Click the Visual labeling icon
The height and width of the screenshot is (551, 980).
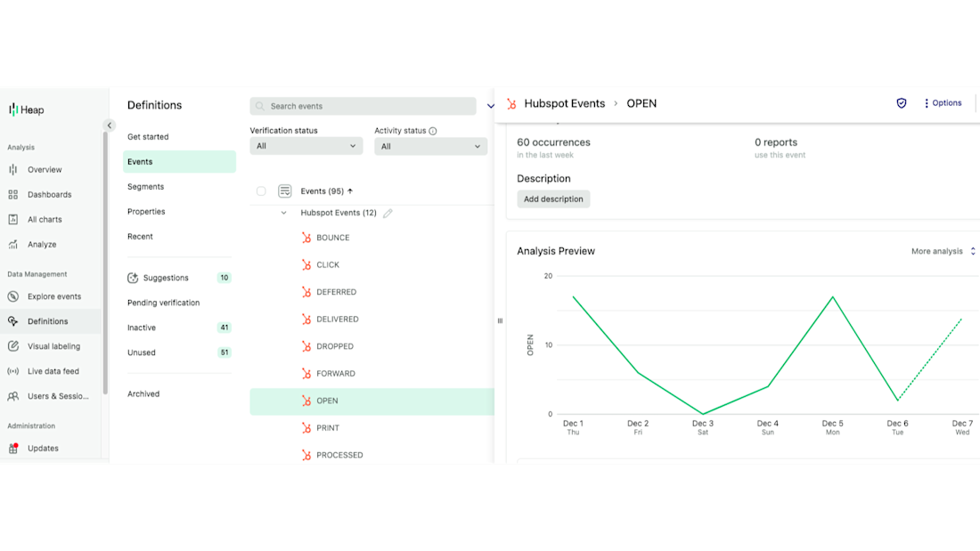(13, 346)
